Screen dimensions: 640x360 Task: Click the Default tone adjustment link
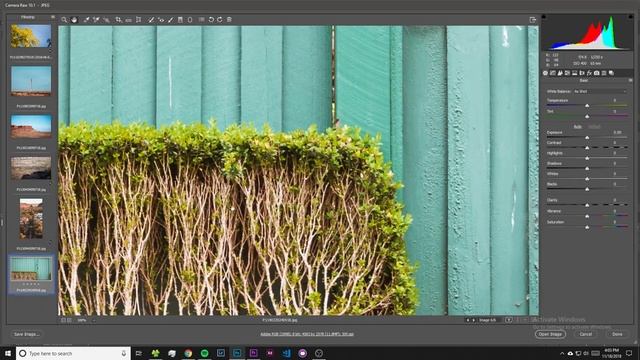pos(594,127)
